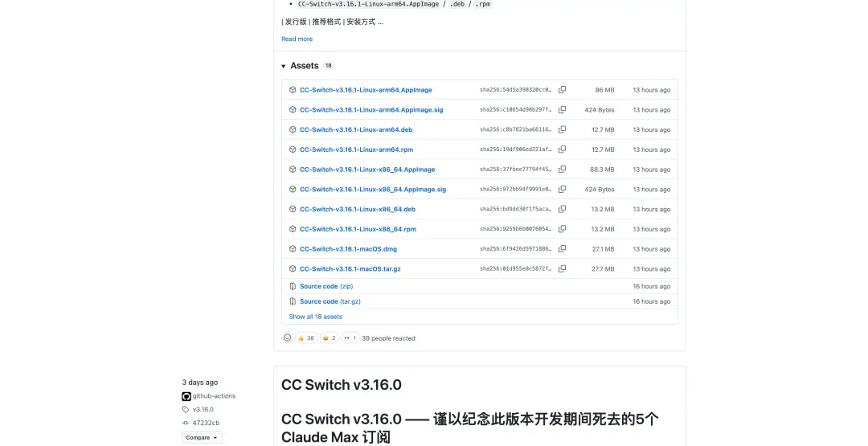This screenshot has width=868, height=446.
Task: Copy sha256 hash for macOS.dmg
Action: coord(562,249)
